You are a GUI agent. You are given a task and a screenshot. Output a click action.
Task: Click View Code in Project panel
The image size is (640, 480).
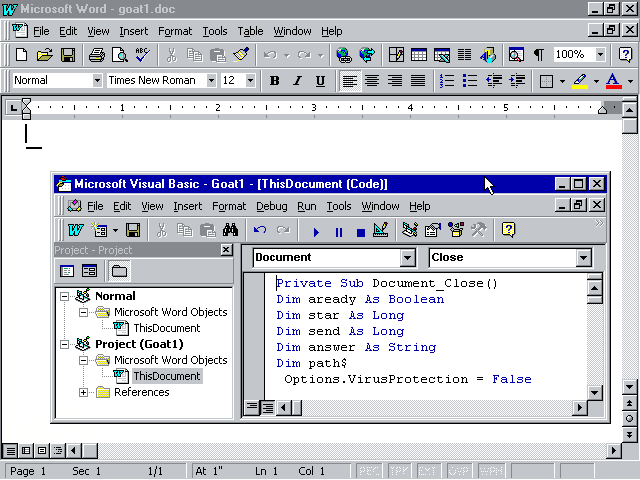coord(67,271)
